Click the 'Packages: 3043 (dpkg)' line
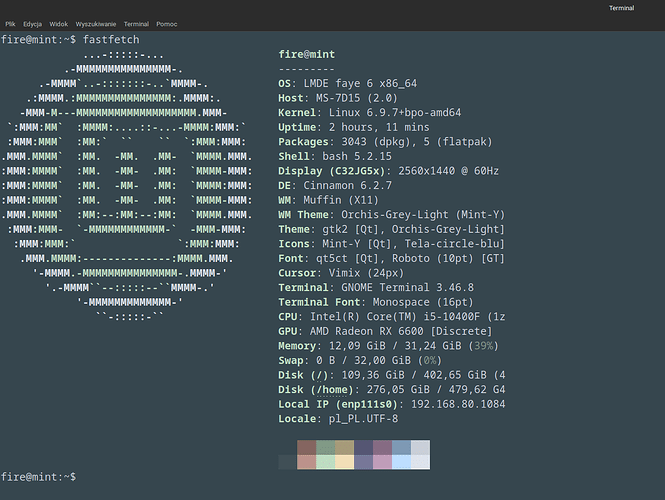Viewport: 665px width, 500px height. coord(385,142)
